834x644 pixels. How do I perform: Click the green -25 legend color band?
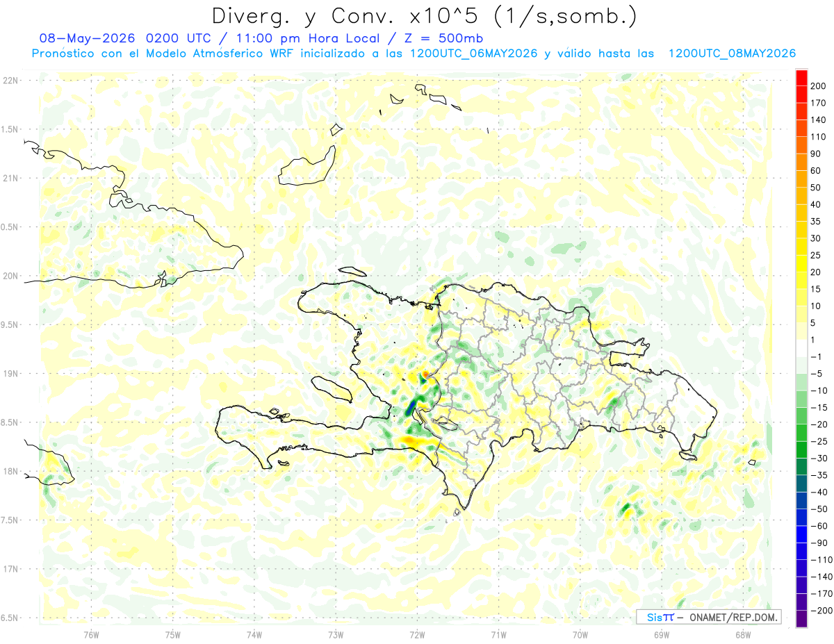click(802, 449)
